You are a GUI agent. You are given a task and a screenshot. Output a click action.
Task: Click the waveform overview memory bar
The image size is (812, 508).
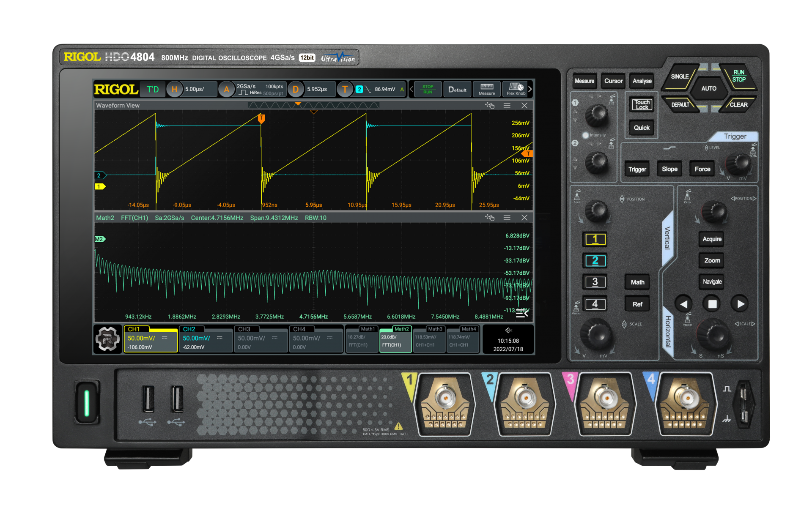point(313,105)
